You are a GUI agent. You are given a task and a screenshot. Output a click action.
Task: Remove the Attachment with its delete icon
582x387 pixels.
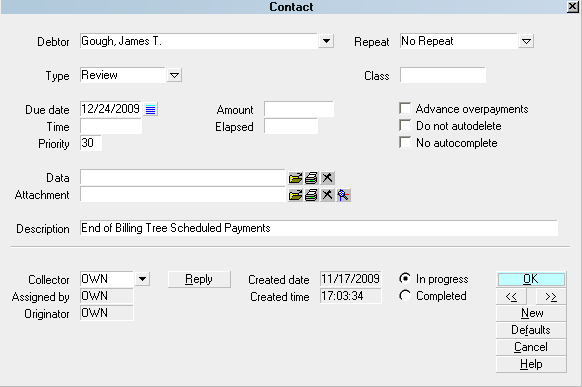click(327, 195)
